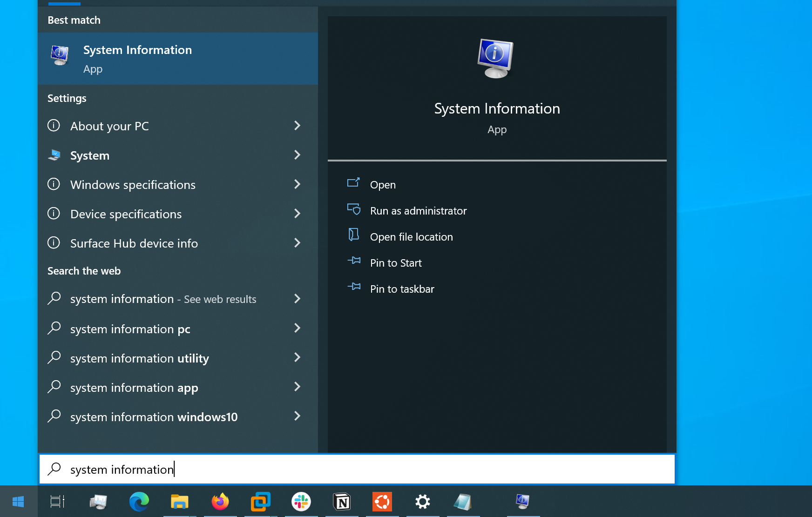Click the info icon beside Device specifications
This screenshot has height=517, width=812.
tap(54, 213)
